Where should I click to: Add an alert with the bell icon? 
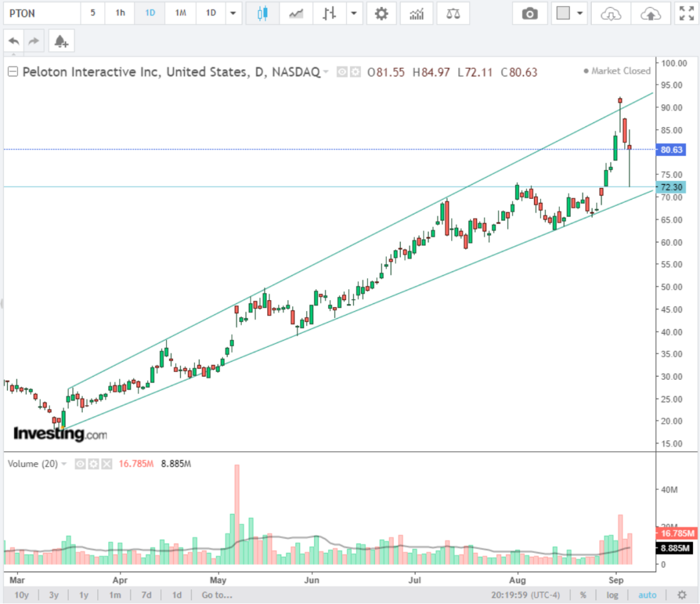pos(61,41)
